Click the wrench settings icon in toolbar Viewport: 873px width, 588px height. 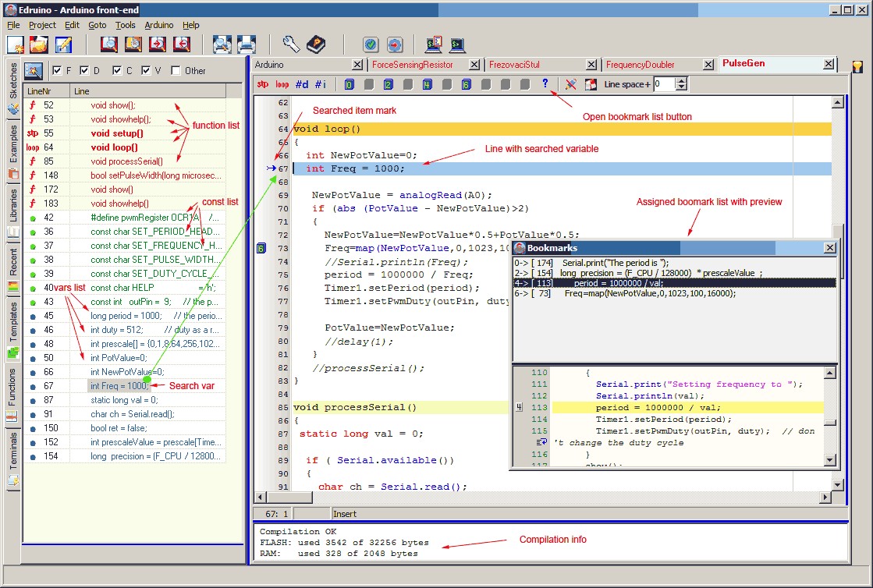pos(291,44)
